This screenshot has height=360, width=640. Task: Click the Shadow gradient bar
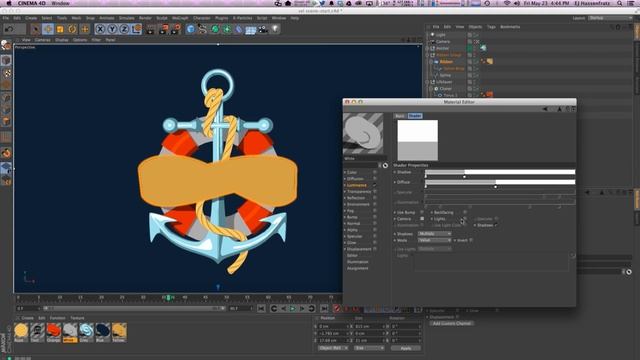(500, 172)
